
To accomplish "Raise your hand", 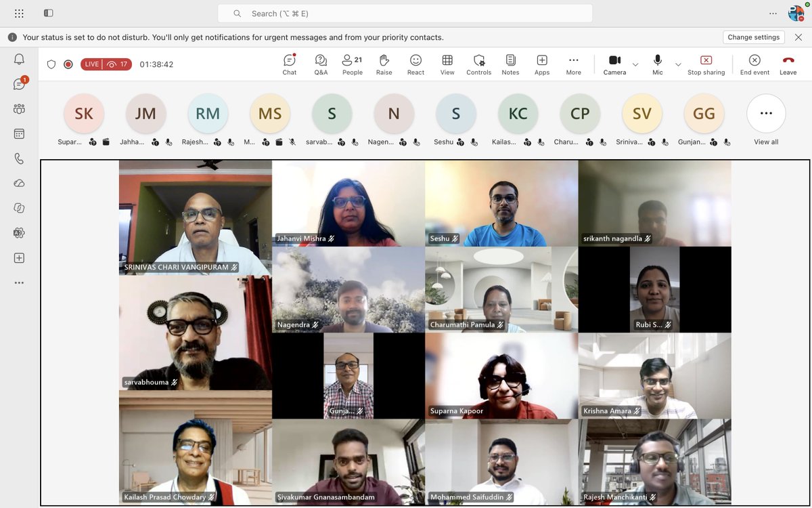I will click(384, 64).
